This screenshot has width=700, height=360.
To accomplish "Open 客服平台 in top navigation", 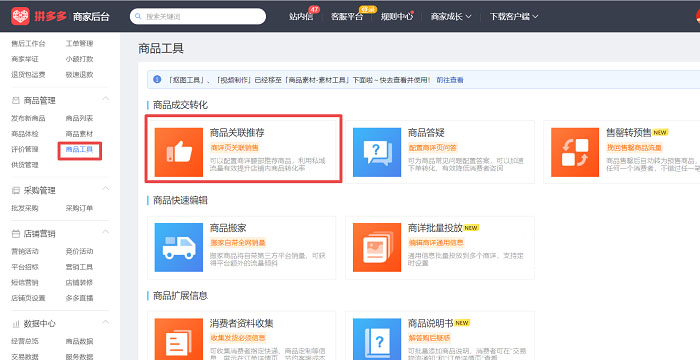I will click(346, 17).
